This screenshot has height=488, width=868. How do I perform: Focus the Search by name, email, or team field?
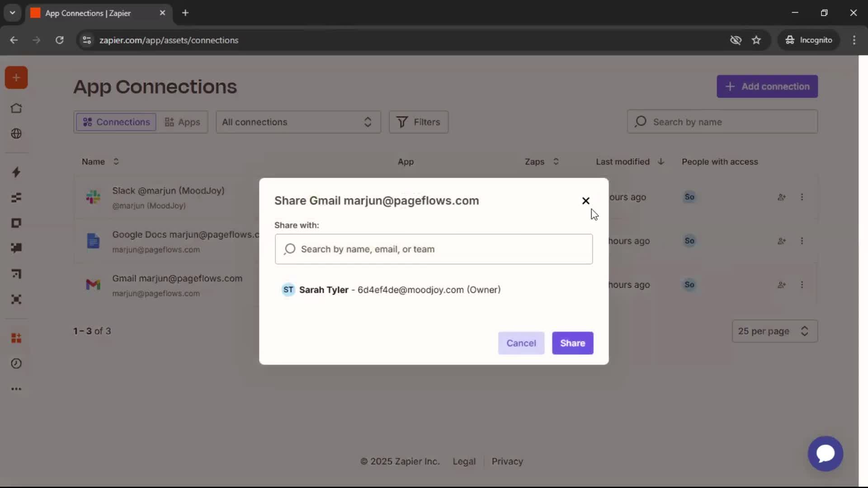coord(434,249)
